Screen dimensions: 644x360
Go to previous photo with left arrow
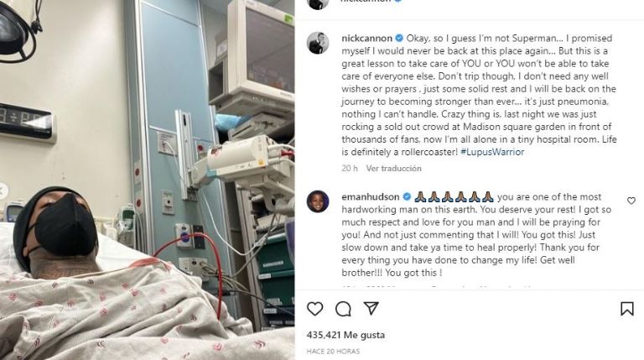(x=3, y=190)
